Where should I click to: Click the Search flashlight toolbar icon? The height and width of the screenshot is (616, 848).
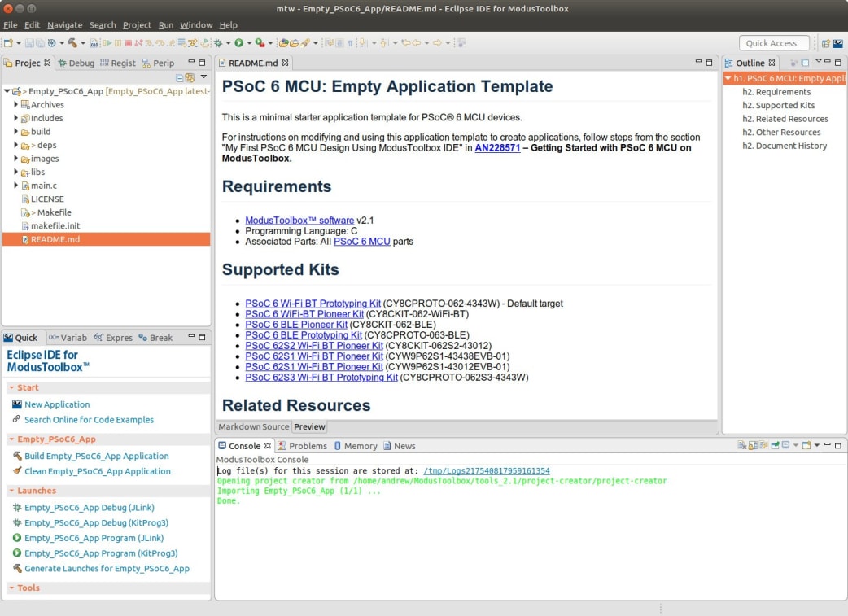pos(305,43)
